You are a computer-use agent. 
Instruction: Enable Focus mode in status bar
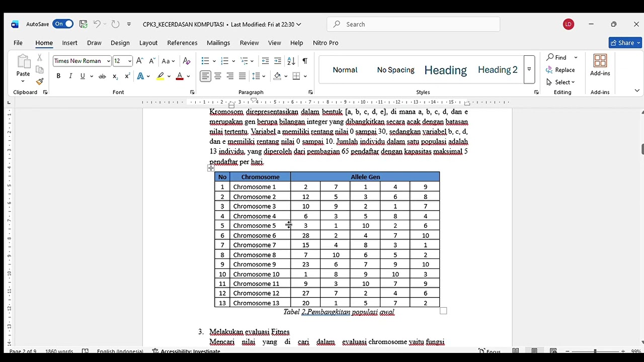pos(490,351)
